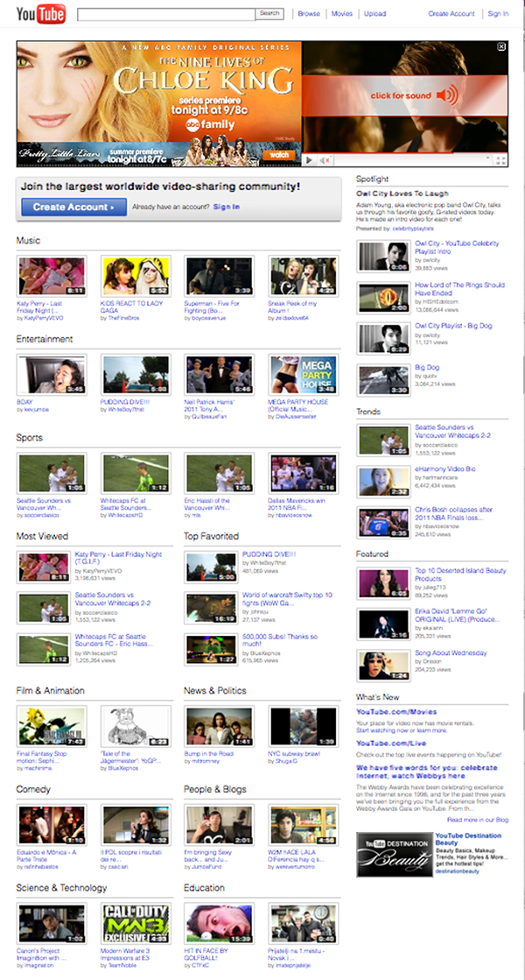Open the HIT IN FACE BY GOLFBALL thumbnail
Image resolution: width=525 pixels, height=980 pixels.
tap(219, 924)
